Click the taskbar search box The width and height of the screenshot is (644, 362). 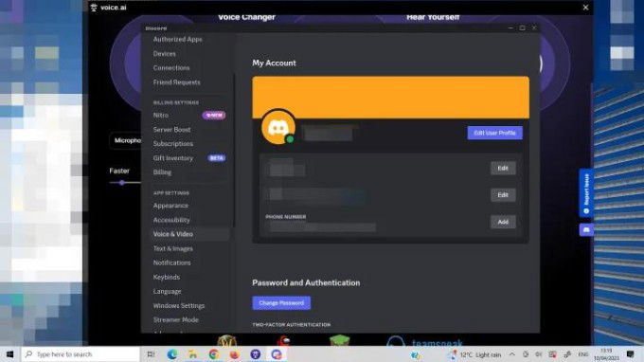(80, 354)
